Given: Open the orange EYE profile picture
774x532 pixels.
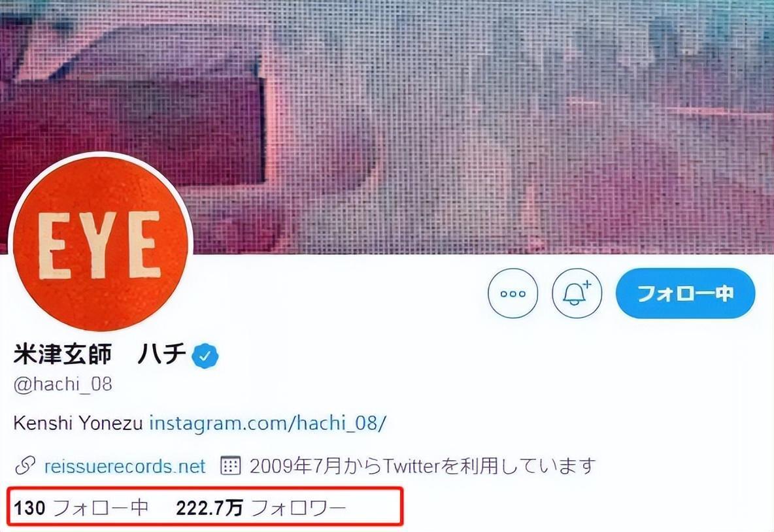Looking at the screenshot, I should click(100, 243).
